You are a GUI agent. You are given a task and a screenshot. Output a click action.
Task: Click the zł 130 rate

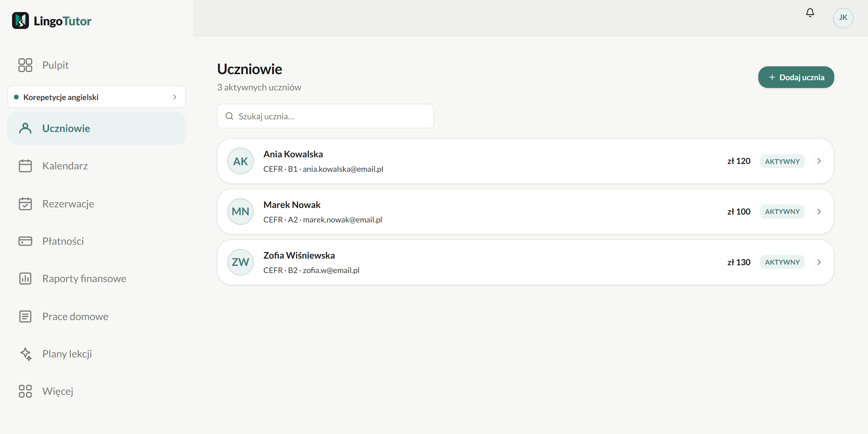tap(739, 262)
